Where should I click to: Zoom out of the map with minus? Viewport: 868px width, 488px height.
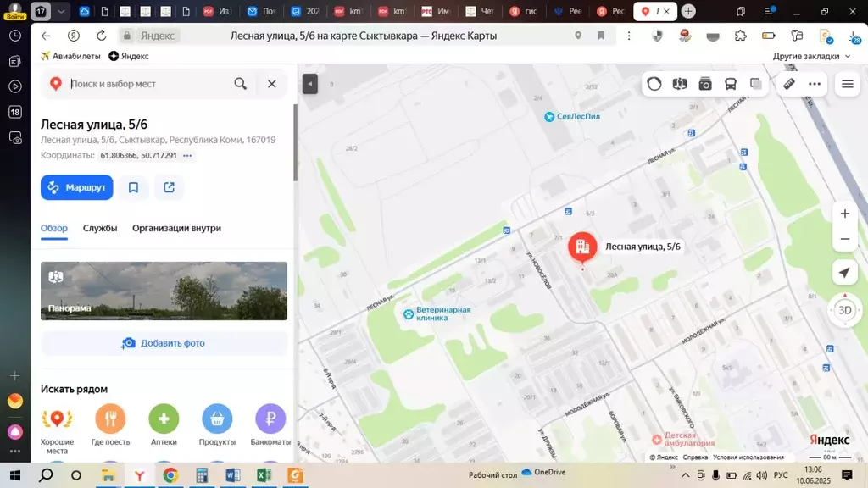[845, 239]
